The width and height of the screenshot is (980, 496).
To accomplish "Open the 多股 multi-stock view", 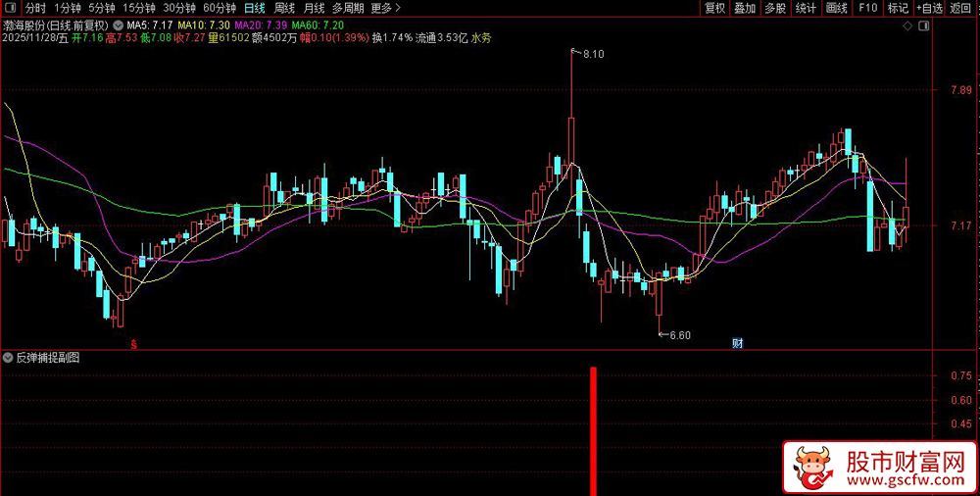I will pos(775,8).
